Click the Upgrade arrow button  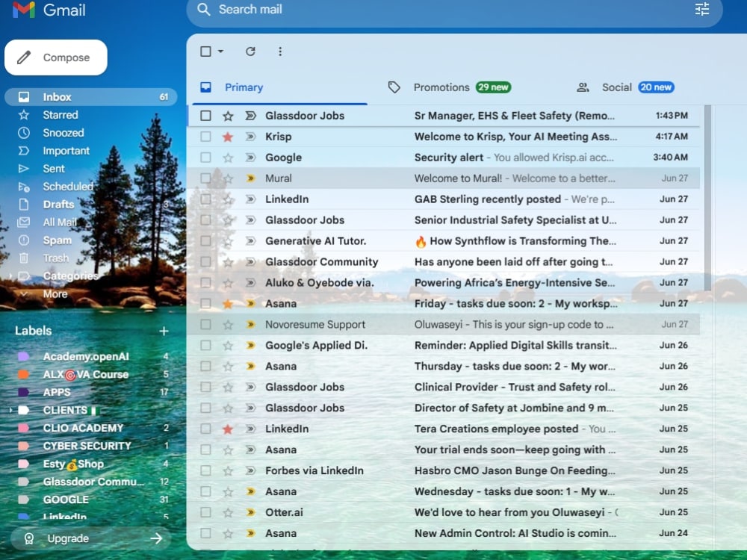156,538
